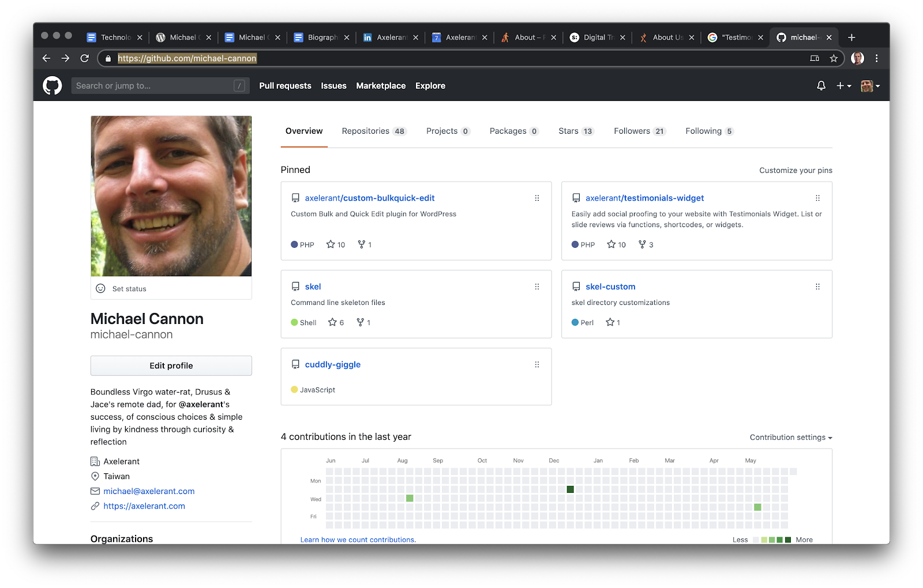Click michael@axelerant.com email link
The width and height of the screenshot is (923, 588).
[149, 491]
